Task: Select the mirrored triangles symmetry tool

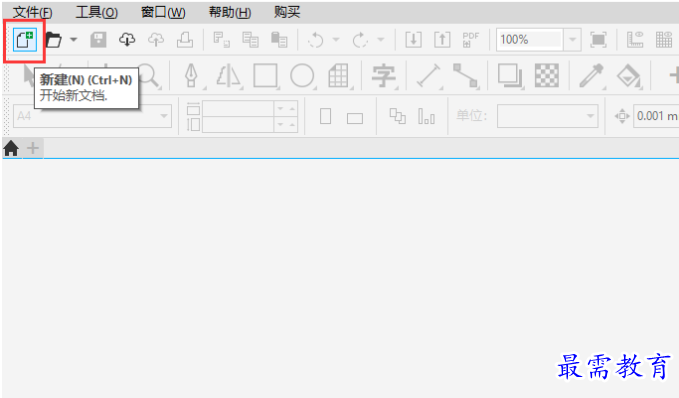Action: coord(228,76)
